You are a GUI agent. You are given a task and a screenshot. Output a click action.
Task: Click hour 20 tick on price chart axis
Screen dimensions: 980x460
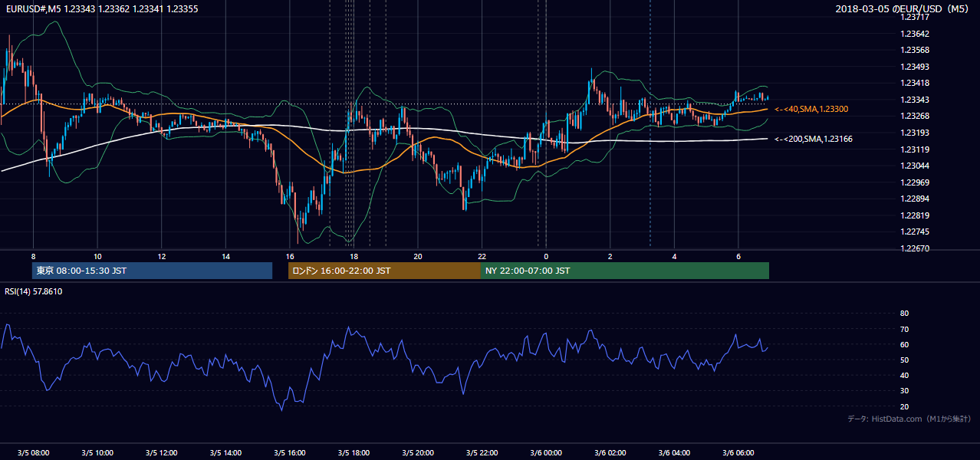(418, 256)
